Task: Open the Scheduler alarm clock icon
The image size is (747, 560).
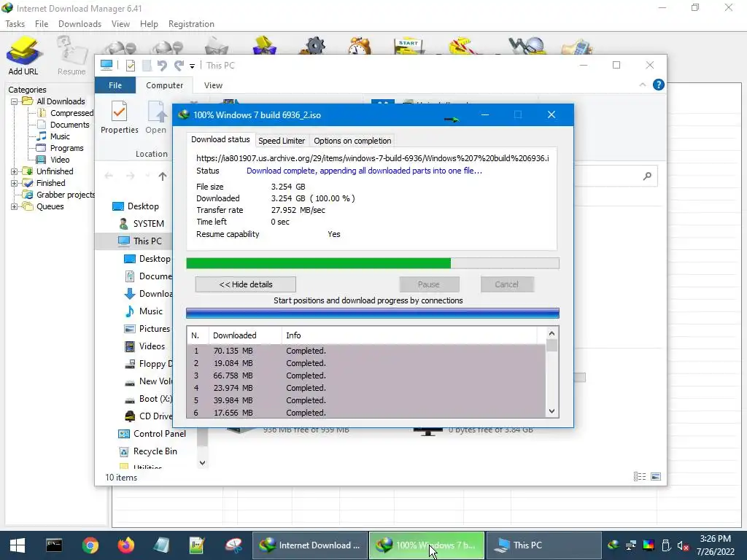Action: point(360,46)
